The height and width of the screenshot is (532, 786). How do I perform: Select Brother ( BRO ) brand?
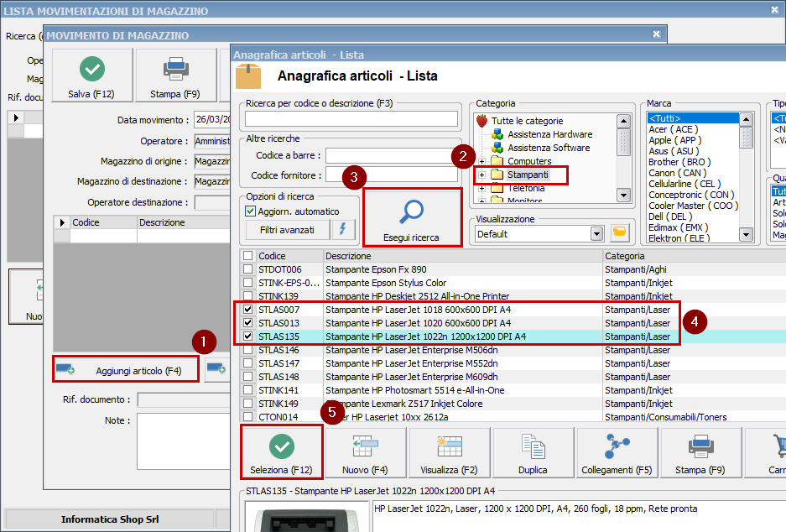[679, 162]
